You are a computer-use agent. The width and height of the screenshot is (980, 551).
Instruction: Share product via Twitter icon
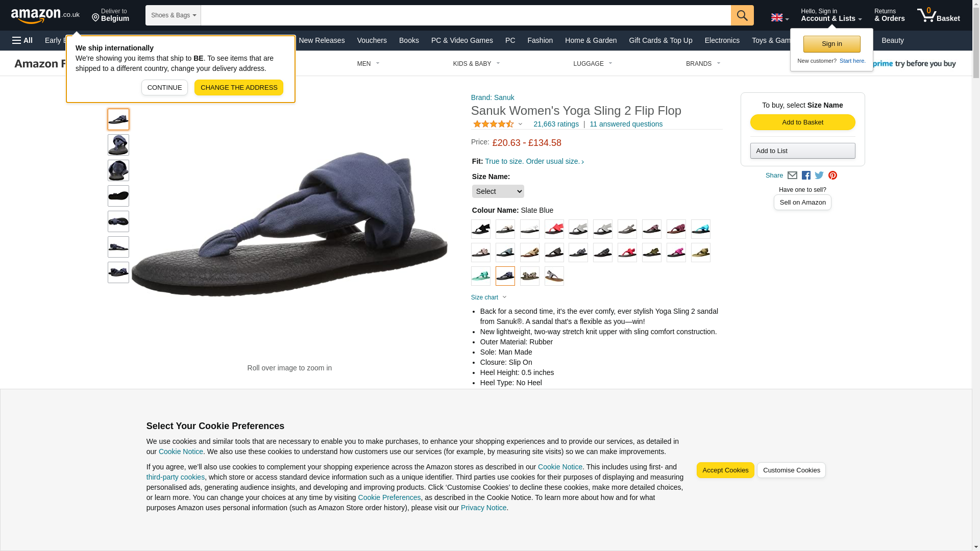click(819, 176)
